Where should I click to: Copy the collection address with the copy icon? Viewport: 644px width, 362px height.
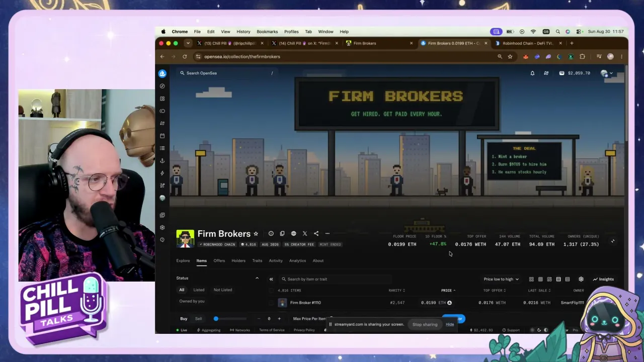coord(282,234)
